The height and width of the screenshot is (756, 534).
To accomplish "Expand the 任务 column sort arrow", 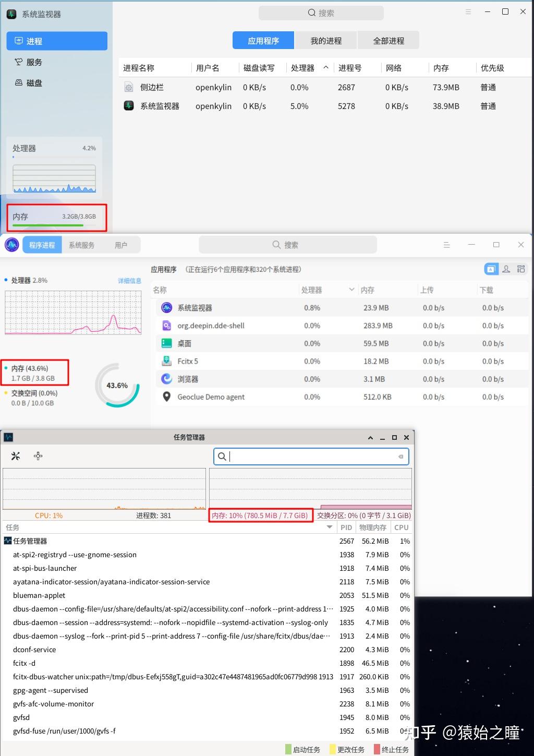I will tap(329, 527).
